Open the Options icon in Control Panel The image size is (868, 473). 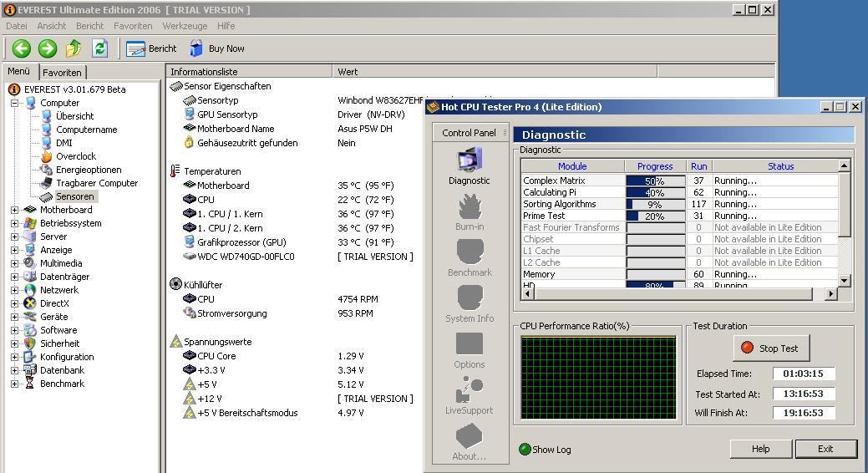tap(470, 344)
